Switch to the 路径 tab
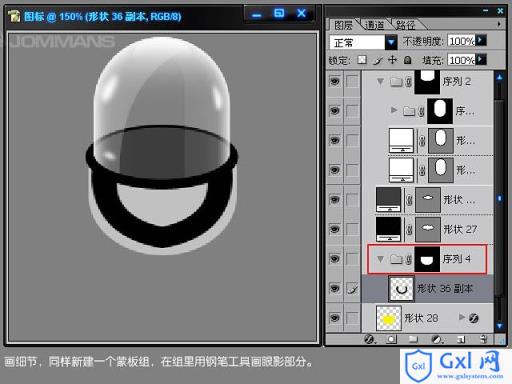The width and height of the screenshot is (512, 384). pos(406,25)
